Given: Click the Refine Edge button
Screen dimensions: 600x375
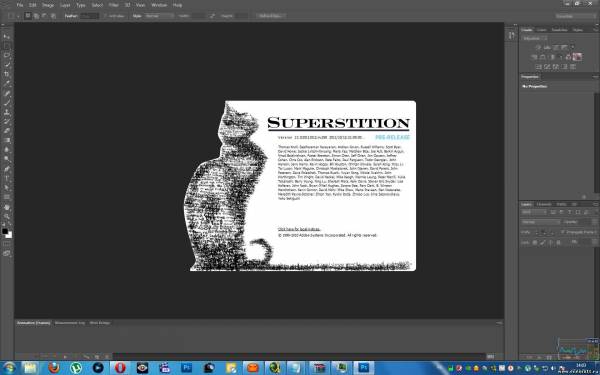Looking at the screenshot, I should click(x=271, y=16).
